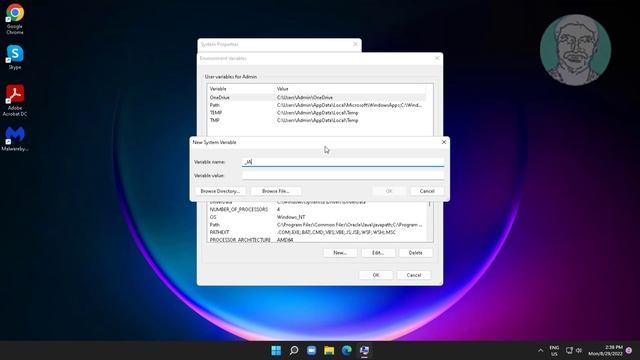Screen dimensions: 640x360
Task: Close New System Variable dialog
Action: [444, 142]
